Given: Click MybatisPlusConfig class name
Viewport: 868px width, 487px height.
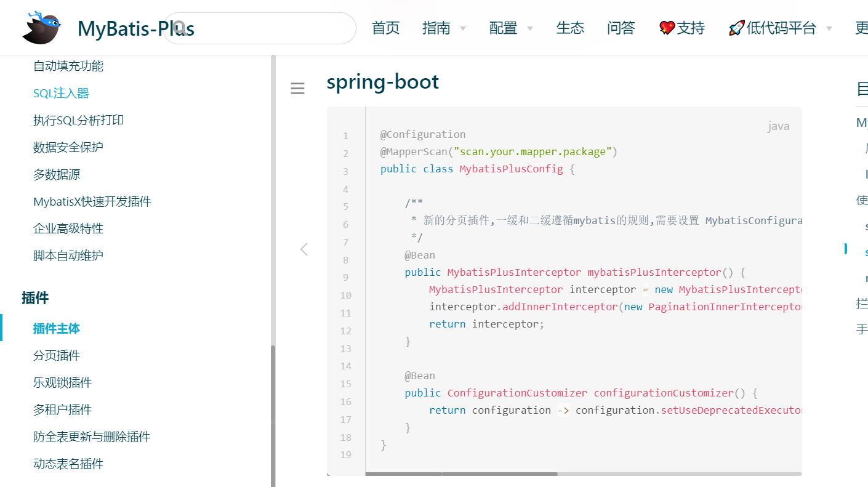Looking at the screenshot, I should 511,169.
